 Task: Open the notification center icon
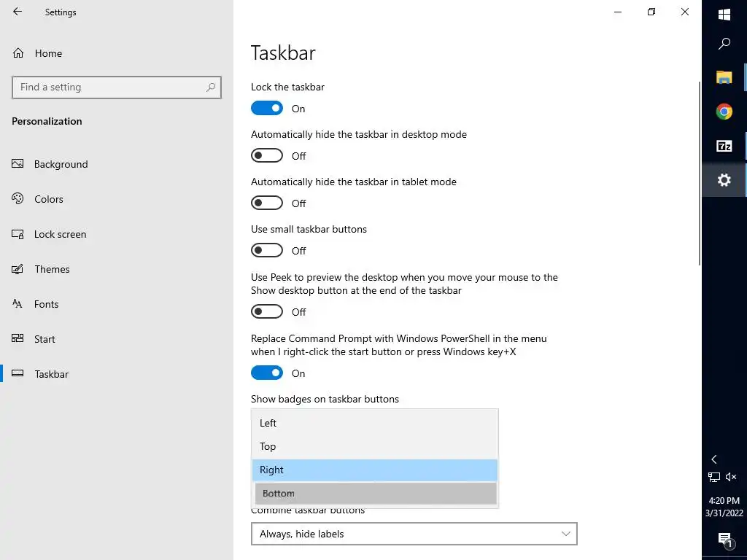pos(724,540)
